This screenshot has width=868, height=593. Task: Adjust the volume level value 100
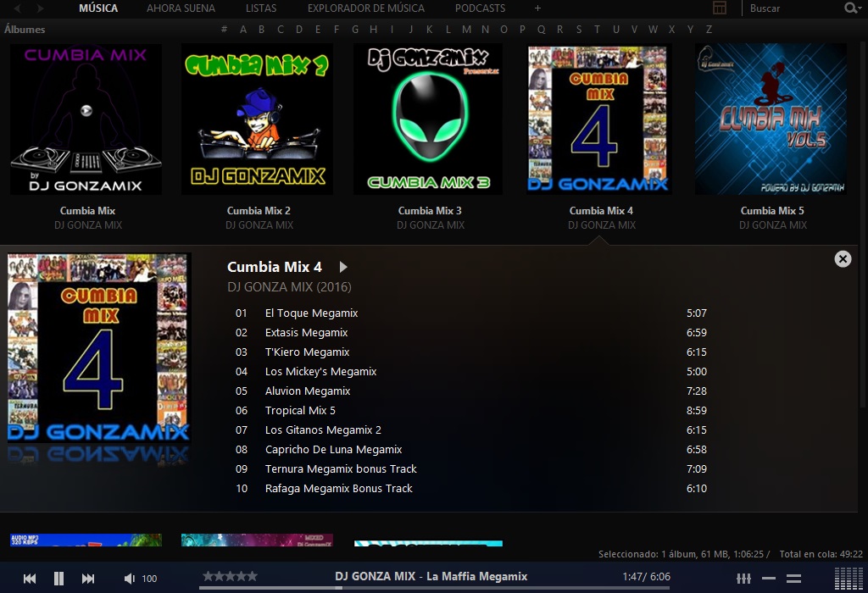point(149,579)
